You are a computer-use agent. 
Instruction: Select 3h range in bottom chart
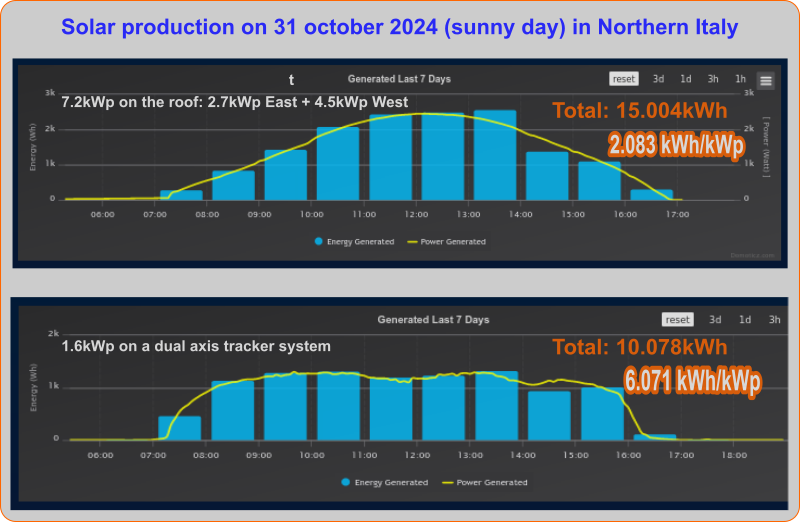pos(774,319)
